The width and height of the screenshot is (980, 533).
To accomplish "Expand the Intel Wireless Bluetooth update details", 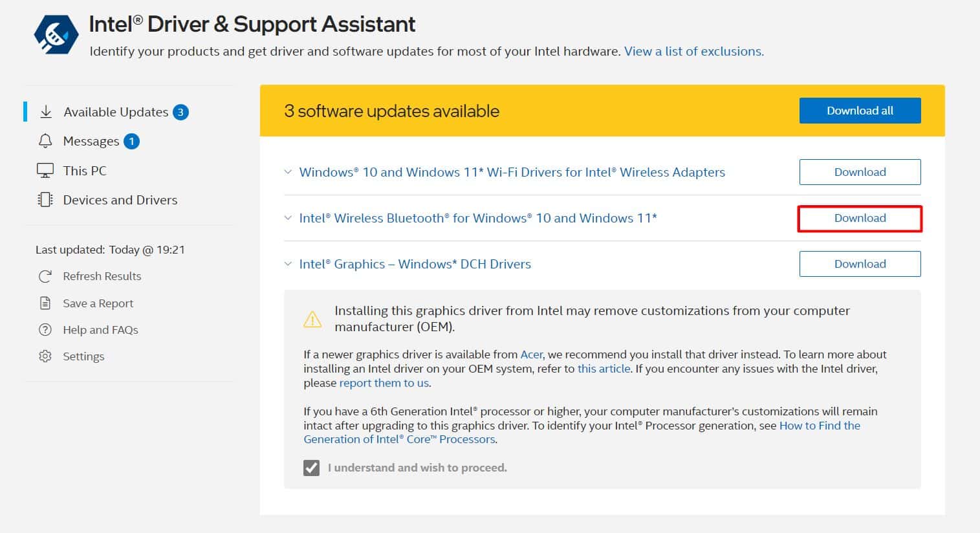I will 288,218.
